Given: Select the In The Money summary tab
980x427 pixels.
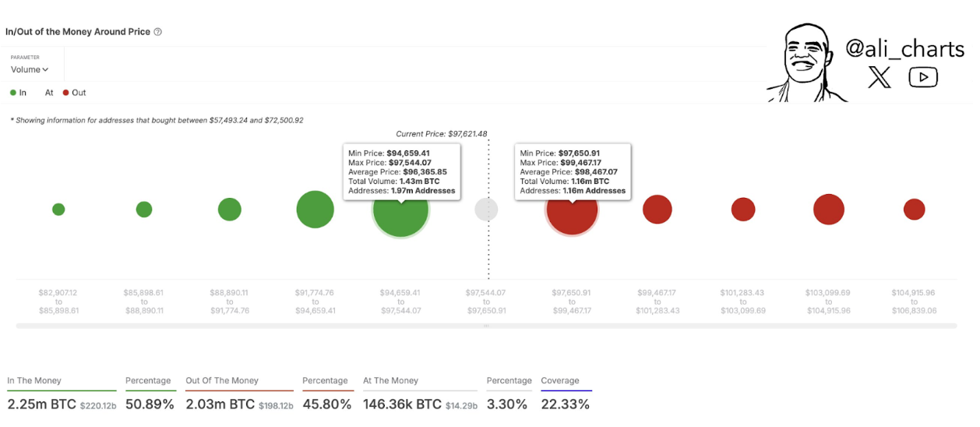Looking at the screenshot, I should [34, 381].
